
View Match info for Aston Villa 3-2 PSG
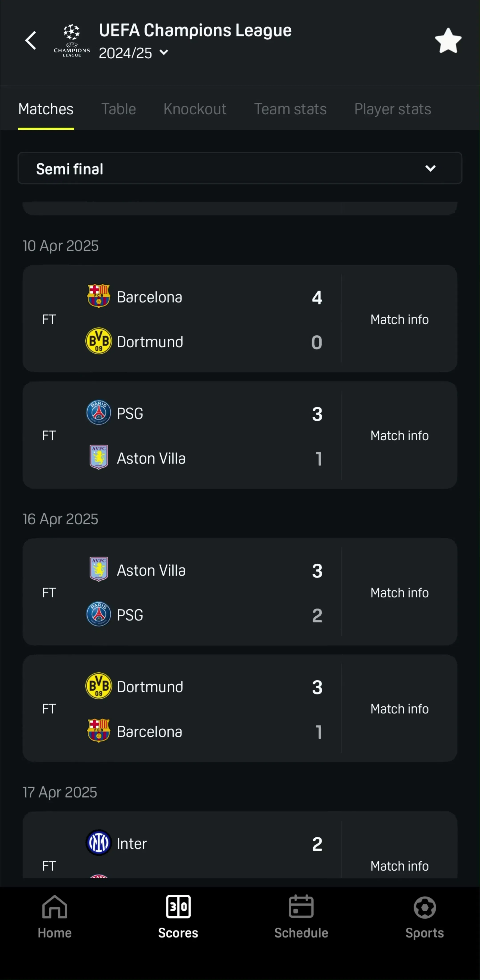[399, 592]
